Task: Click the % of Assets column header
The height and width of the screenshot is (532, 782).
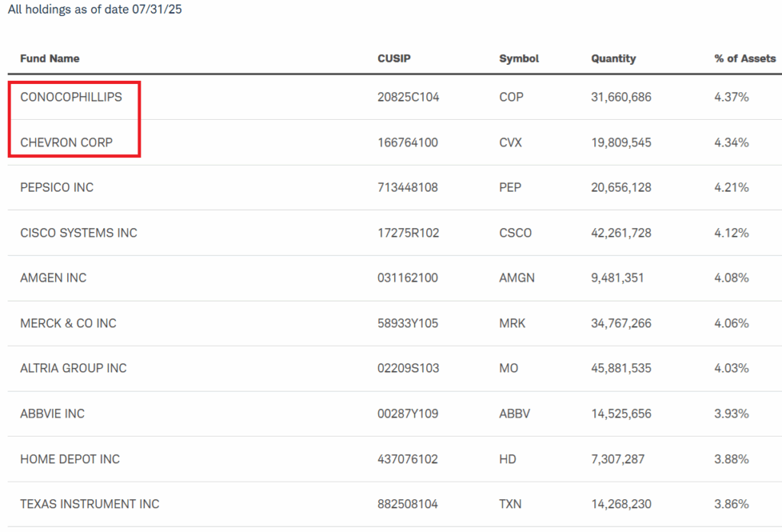Action: pos(745,58)
